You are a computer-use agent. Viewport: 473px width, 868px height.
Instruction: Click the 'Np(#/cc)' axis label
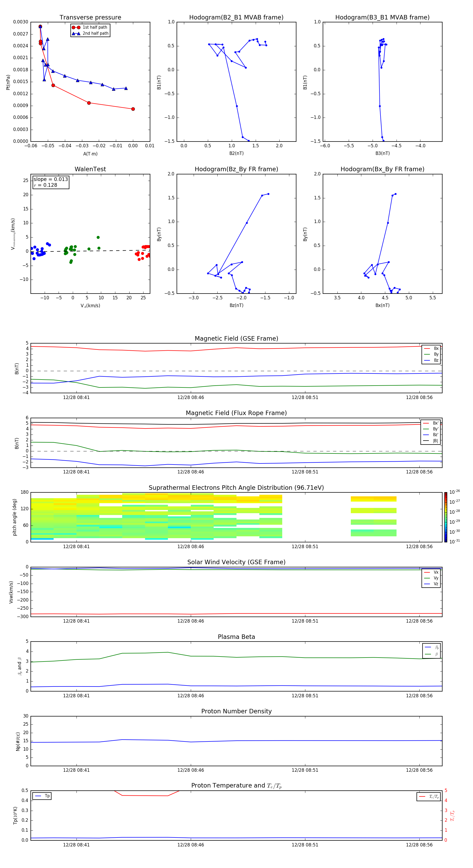pyautogui.click(x=18, y=741)
